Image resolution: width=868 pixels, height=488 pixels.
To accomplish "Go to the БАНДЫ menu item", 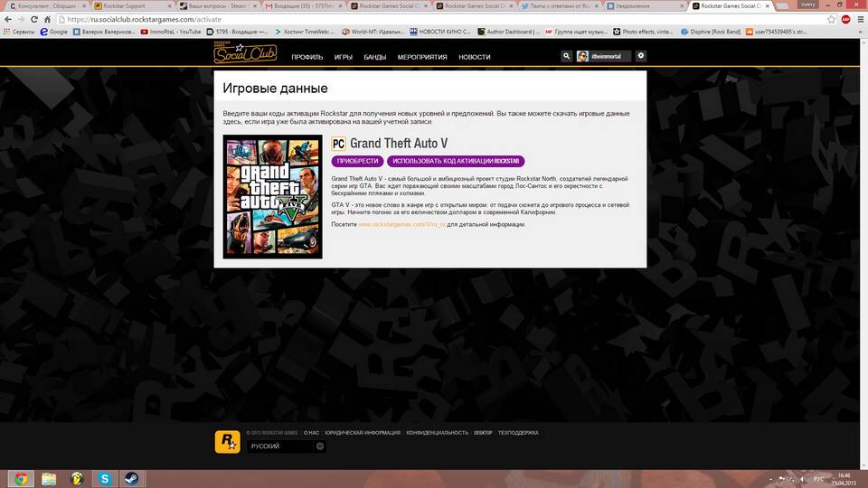I will click(x=375, y=57).
